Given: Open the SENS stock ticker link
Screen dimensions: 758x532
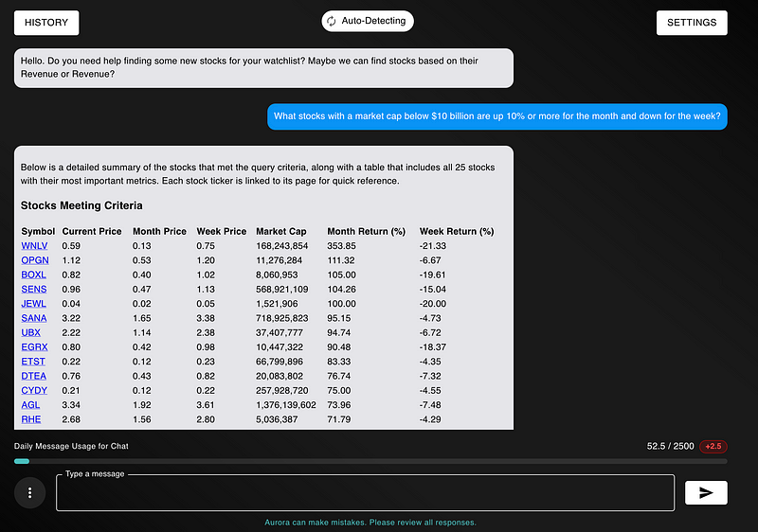Looking at the screenshot, I should (x=33, y=289).
